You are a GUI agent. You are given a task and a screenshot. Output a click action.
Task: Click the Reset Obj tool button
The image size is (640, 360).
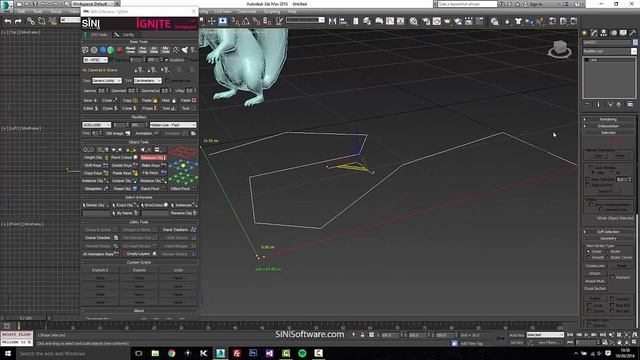point(124,189)
